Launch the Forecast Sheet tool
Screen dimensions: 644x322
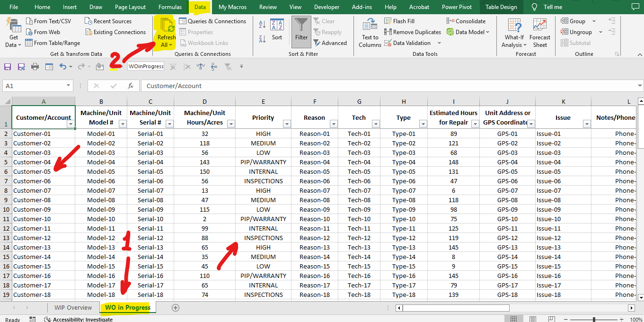(x=539, y=32)
